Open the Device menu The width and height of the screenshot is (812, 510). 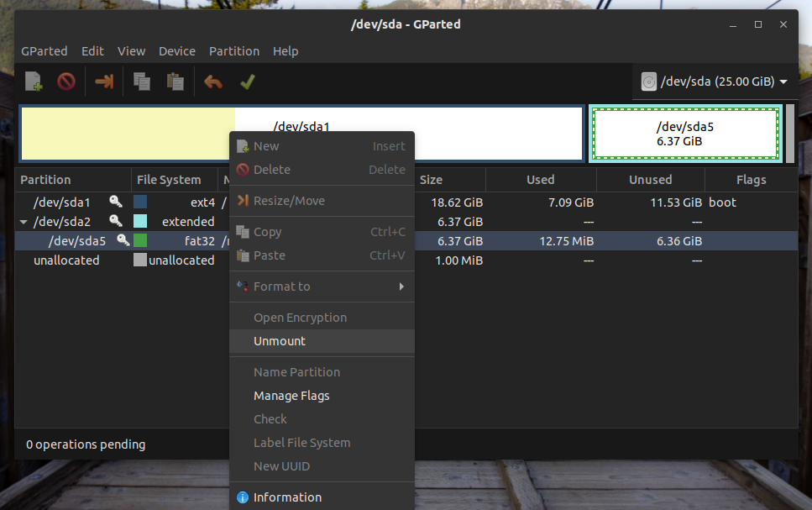pos(177,51)
